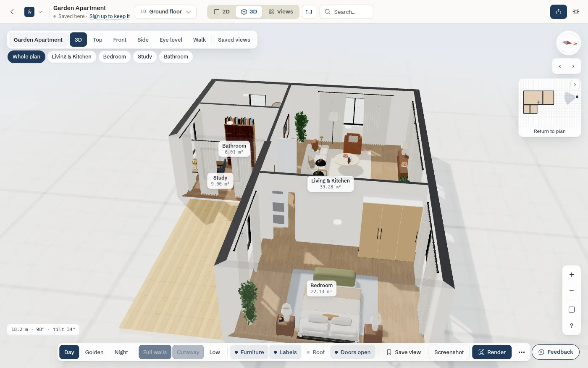Select the Garden Apartment view tab
The height and width of the screenshot is (368, 588).
click(x=38, y=40)
